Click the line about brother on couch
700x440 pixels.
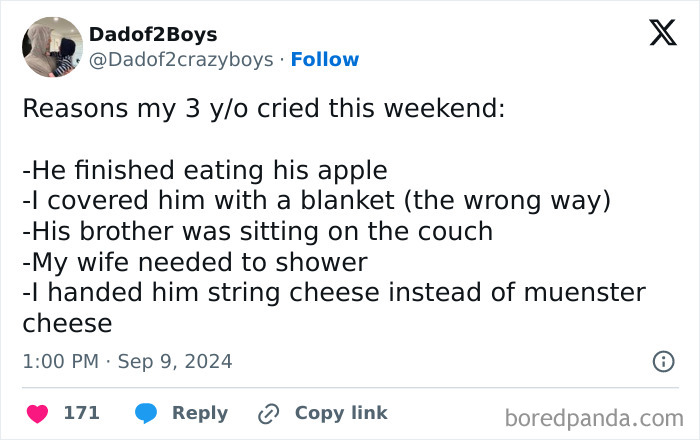click(258, 232)
